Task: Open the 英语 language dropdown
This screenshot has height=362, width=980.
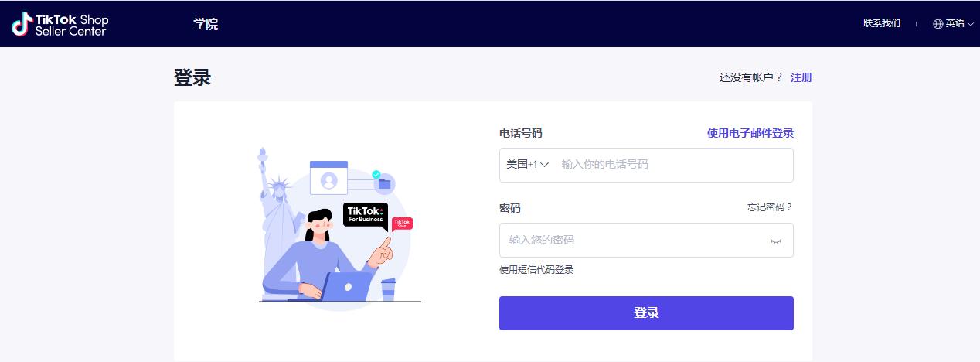Action: pyautogui.click(x=953, y=24)
